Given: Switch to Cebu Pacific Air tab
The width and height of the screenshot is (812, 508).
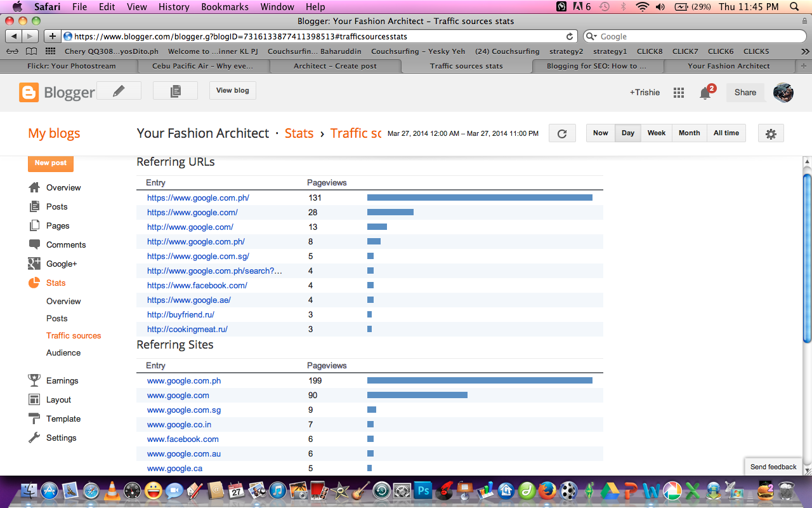Looking at the screenshot, I should click(x=202, y=66).
